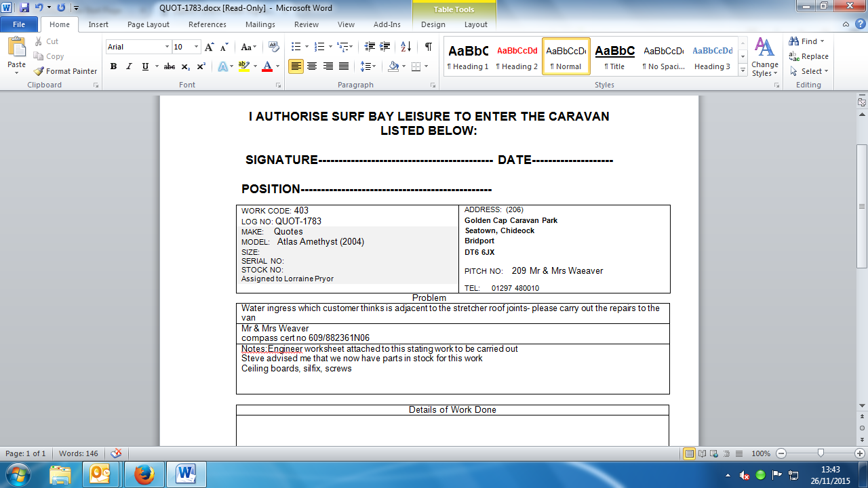Click the Words: 146 count in status bar
Screen dimensions: 868x488
click(79, 453)
